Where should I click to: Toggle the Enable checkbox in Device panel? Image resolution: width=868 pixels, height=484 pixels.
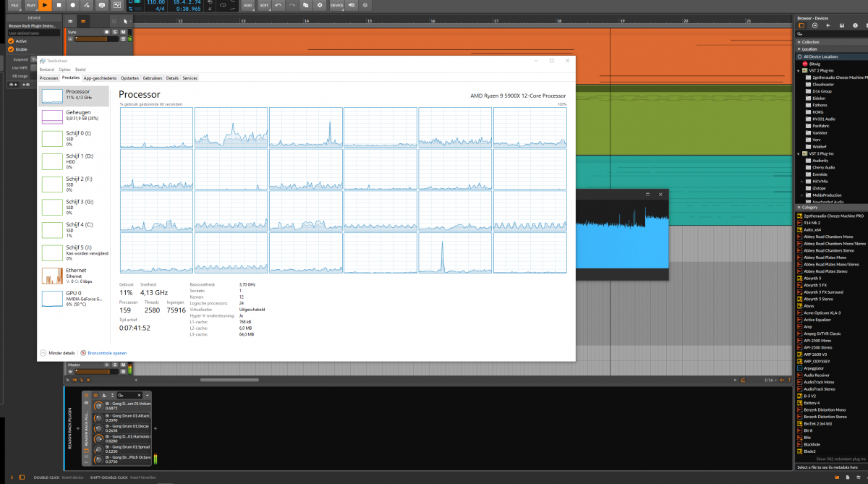11,49
